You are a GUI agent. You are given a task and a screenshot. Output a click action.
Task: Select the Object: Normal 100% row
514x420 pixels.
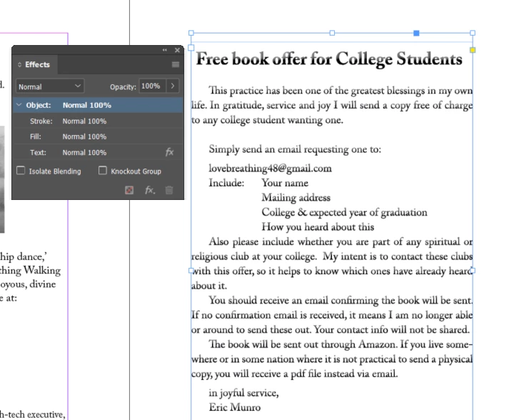click(x=98, y=105)
